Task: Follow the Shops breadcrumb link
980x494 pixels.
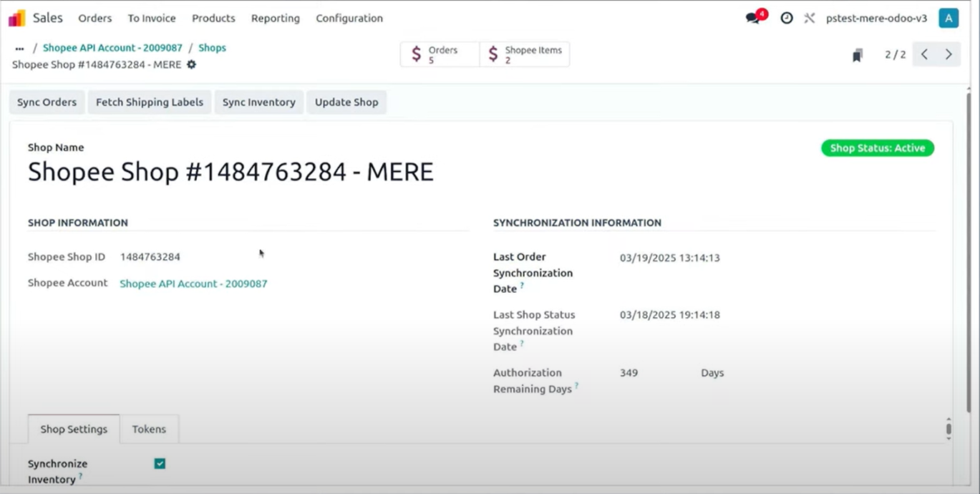Action: (212, 48)
